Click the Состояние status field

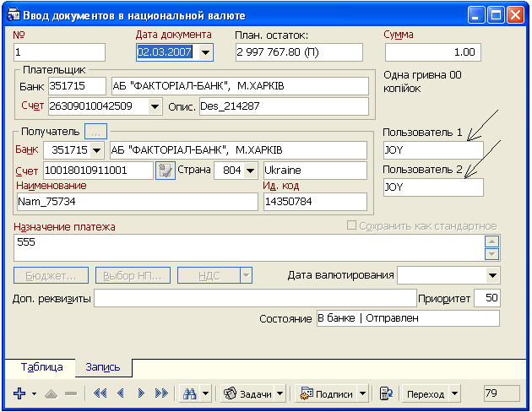click(408, 318)
